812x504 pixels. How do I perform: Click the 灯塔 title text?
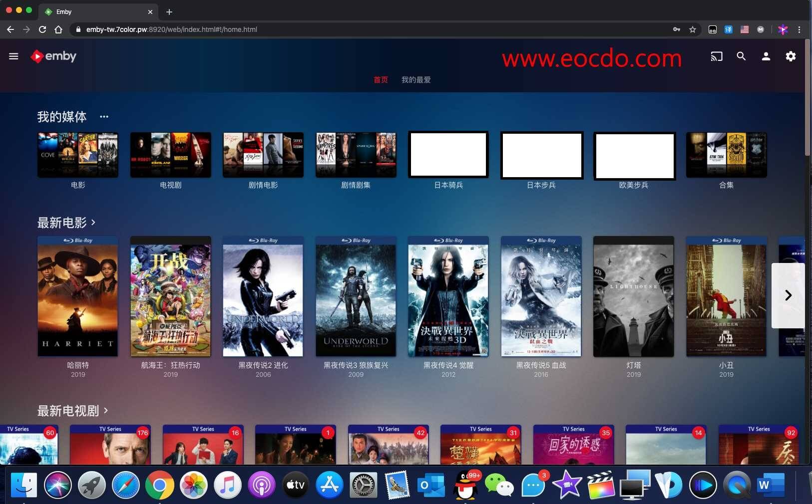[634, 365]
